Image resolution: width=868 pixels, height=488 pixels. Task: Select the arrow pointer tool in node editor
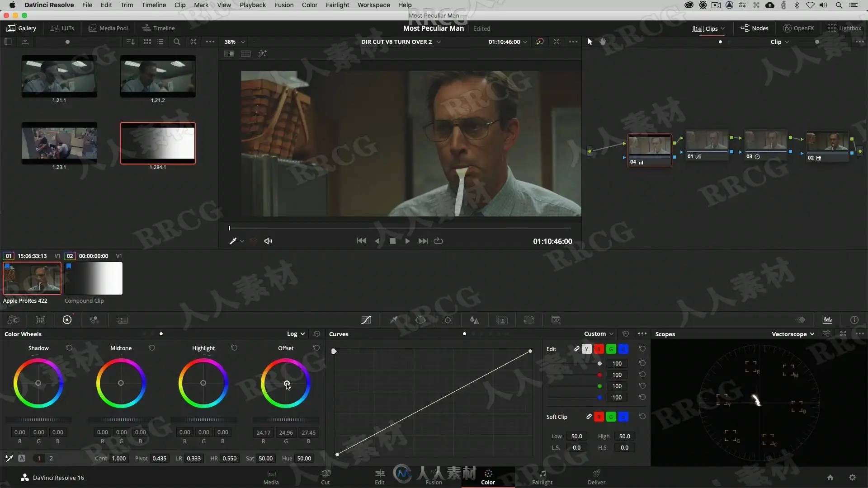pos(590,42)
